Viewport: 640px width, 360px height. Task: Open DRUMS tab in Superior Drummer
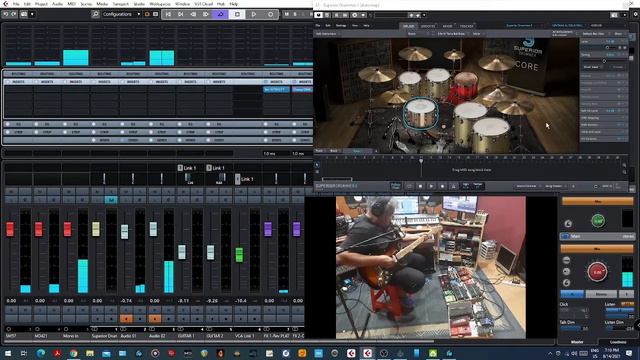pos(409,26)
